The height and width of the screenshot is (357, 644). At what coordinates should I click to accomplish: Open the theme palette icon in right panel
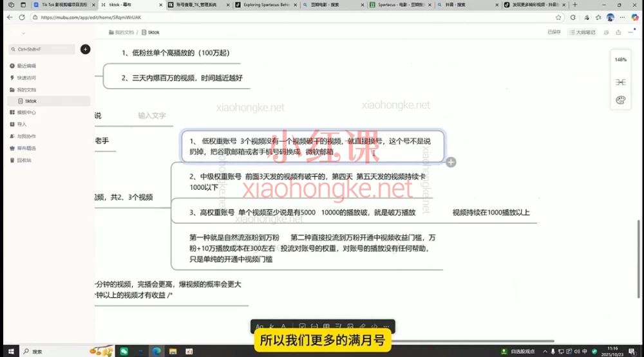tap(621, 100)
